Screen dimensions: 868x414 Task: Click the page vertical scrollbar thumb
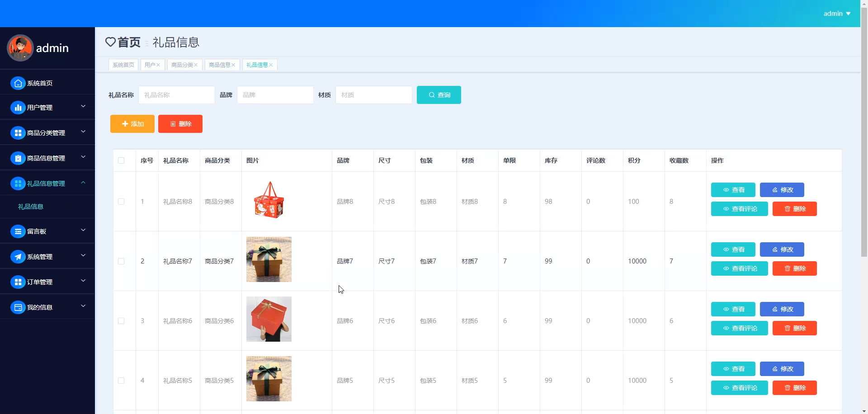(x=864, y=132)
